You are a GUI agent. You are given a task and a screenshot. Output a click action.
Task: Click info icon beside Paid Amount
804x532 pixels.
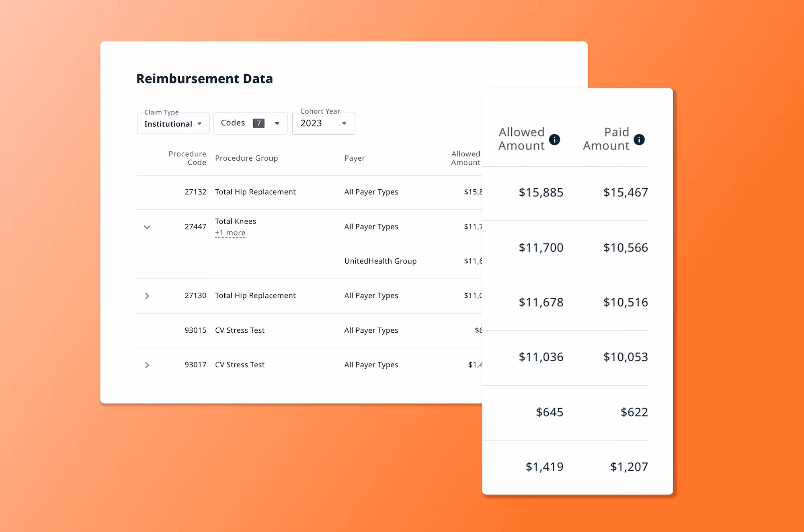coord(639,139)
